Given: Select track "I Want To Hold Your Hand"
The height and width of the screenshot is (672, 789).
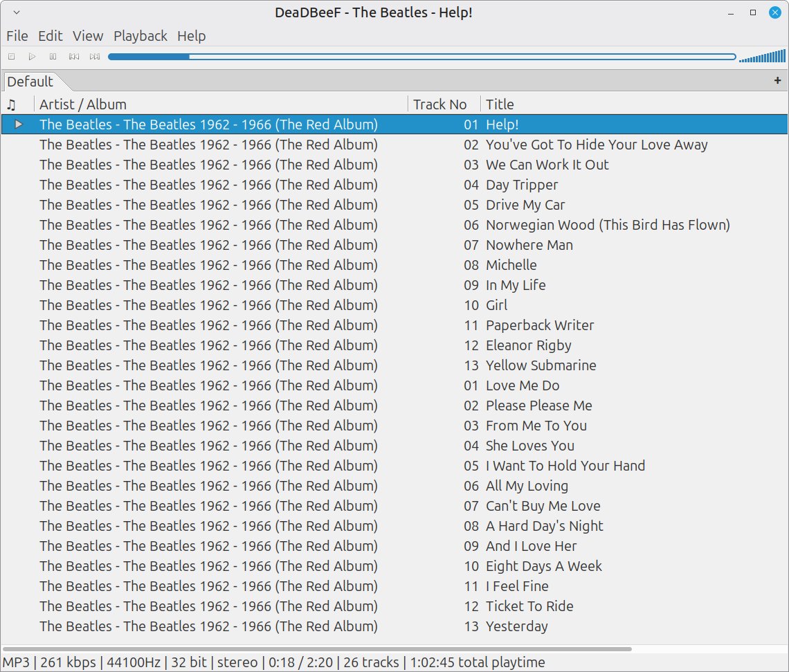Looking at the screenshot, I should point(394,466).
